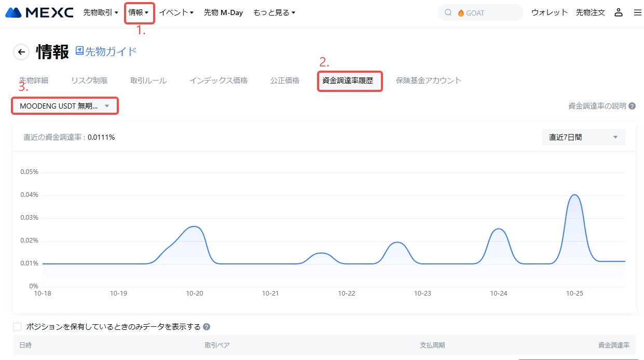
Task: Open the hamburger menu icon
Action: (638, 12)
